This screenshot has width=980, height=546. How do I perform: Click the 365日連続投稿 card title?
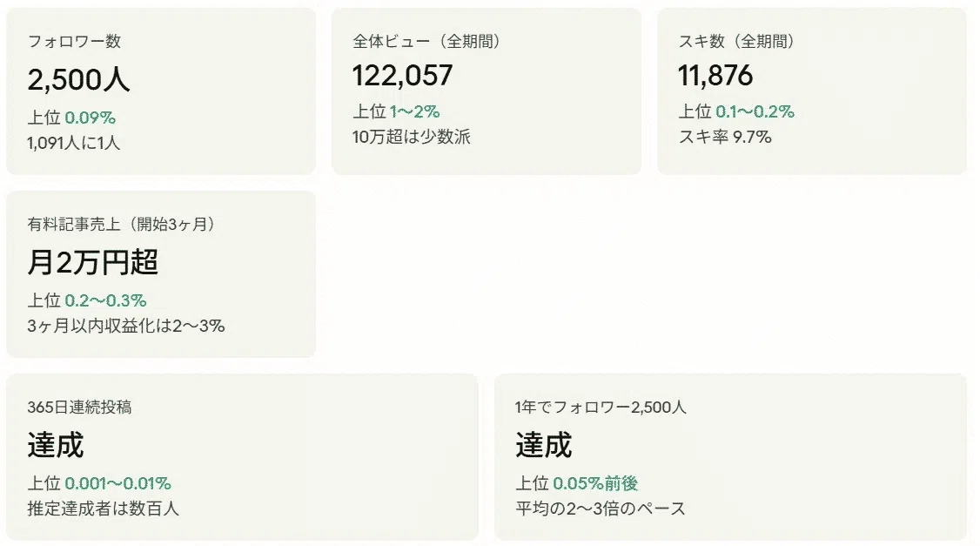tap(79, 408)
